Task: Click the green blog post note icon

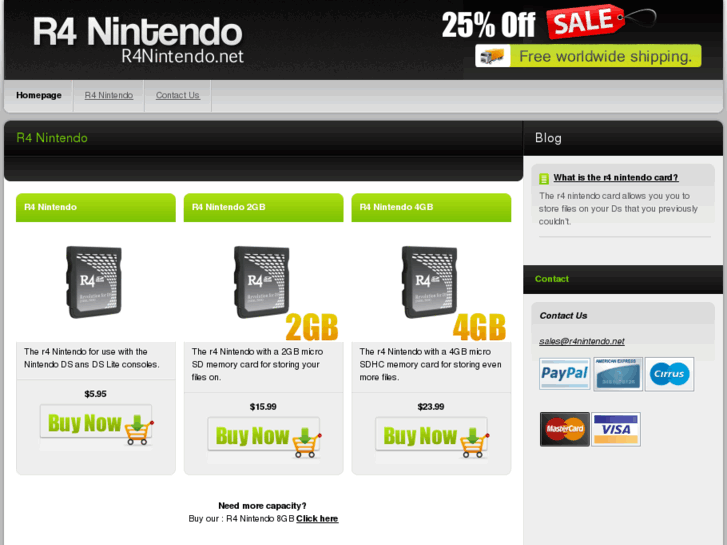Action: [x=544, y=179]
